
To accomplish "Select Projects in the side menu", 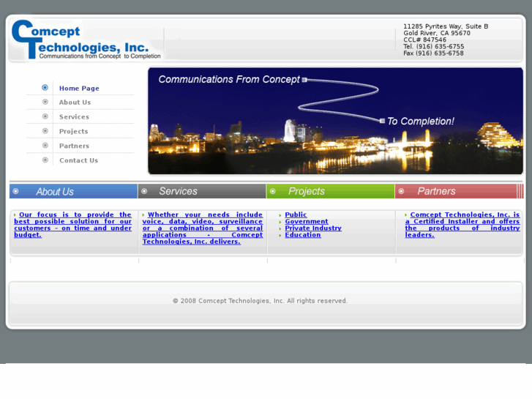I will point(73,132).
